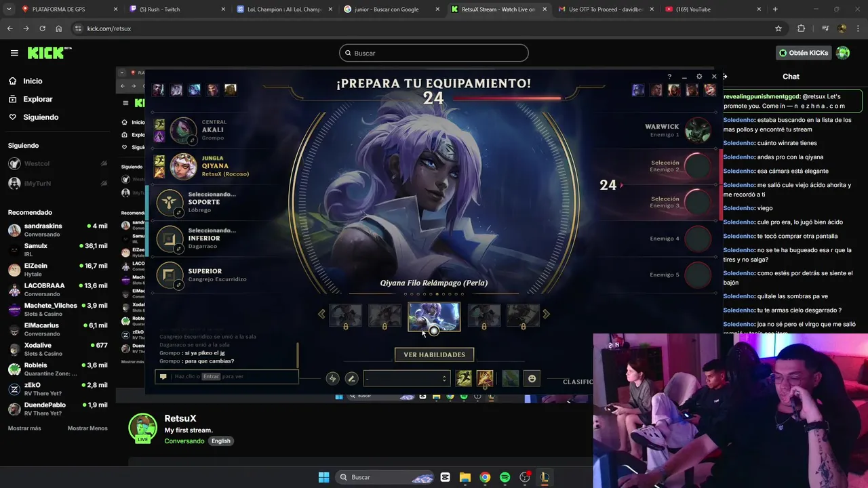Select first locked skin thumbnail

point(345,316)
